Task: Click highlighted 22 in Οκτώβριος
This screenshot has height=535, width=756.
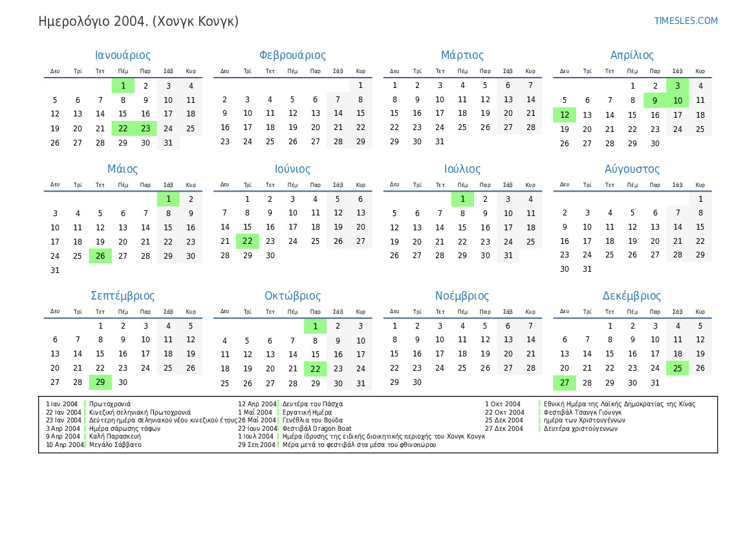Action: pos(316,369)
